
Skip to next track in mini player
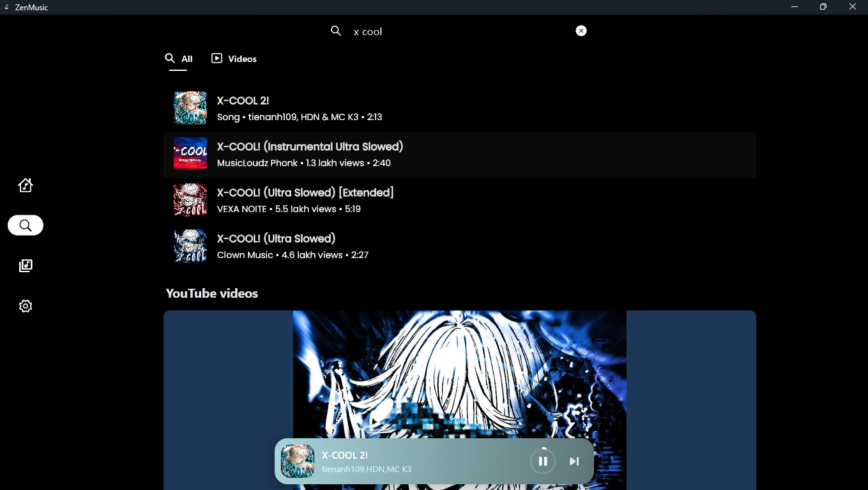(574, 461)
